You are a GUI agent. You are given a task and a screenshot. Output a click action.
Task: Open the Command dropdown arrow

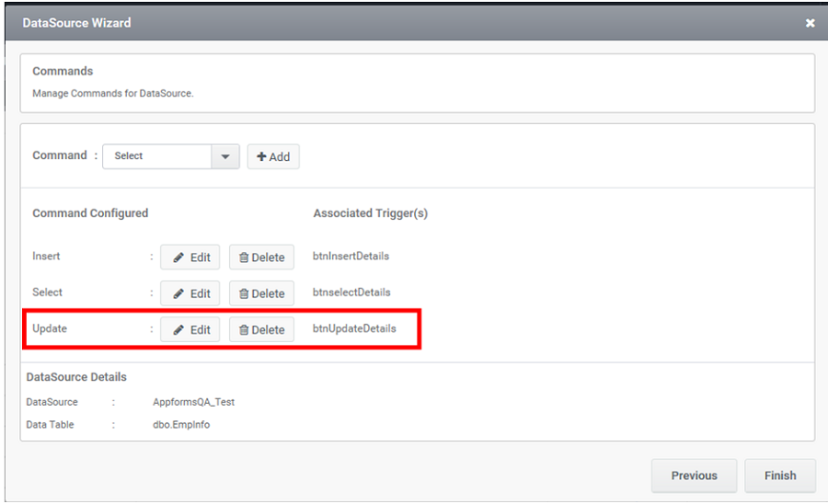[x=225, y=156]
